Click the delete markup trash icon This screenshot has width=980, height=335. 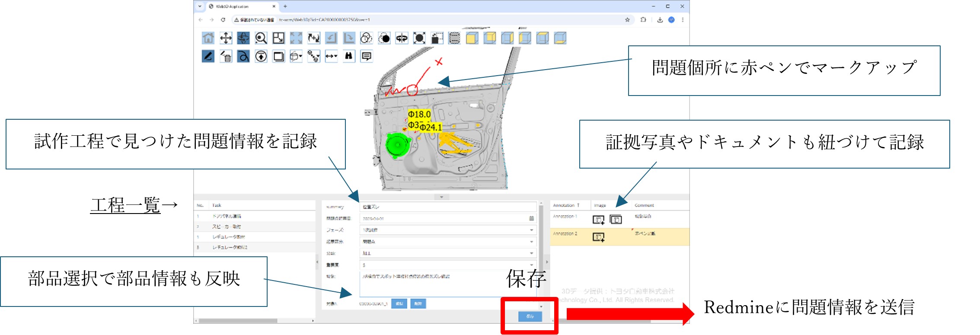coord(226,56)
